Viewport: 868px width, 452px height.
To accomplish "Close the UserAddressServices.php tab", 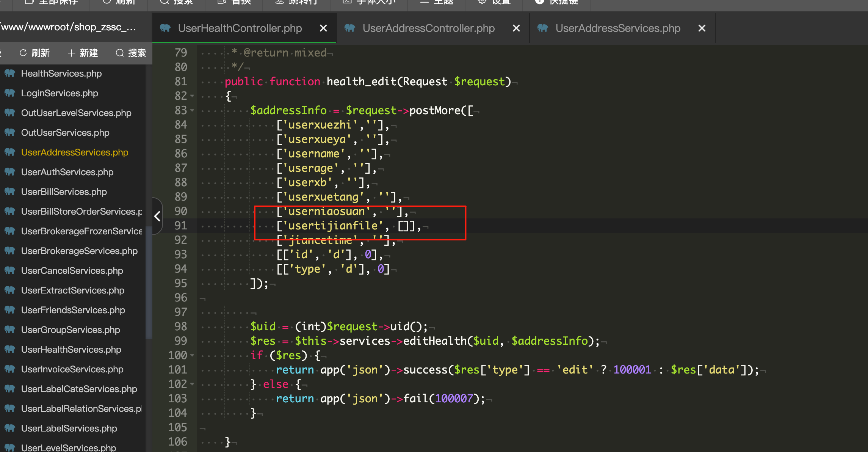I will (x=702, y=28).
